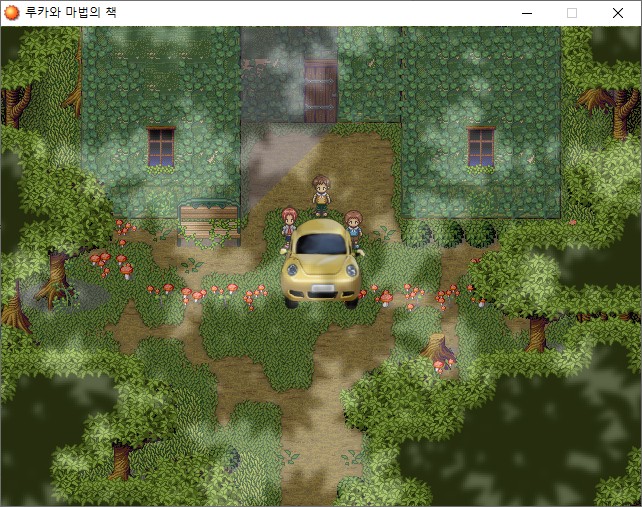
Task: Click the yellow car in the yard
Action: 321,264
